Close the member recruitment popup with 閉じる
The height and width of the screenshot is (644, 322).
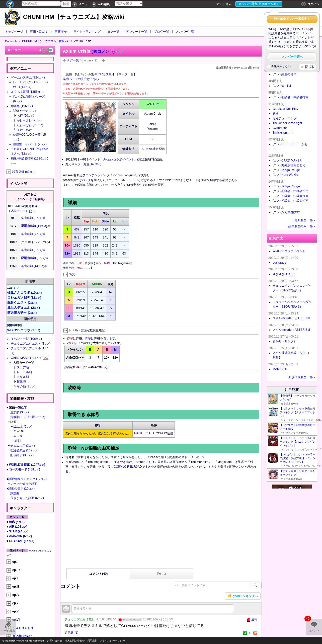pos(307,67)
